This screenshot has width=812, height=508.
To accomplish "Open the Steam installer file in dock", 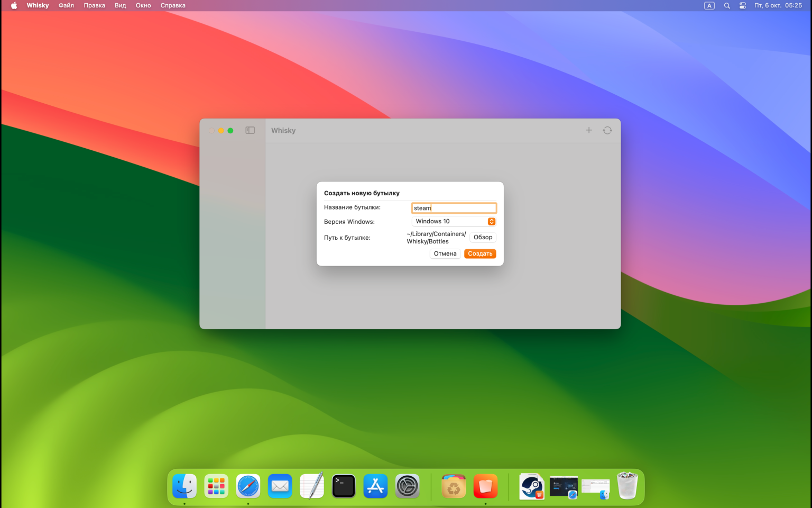I will click(532, 486).
